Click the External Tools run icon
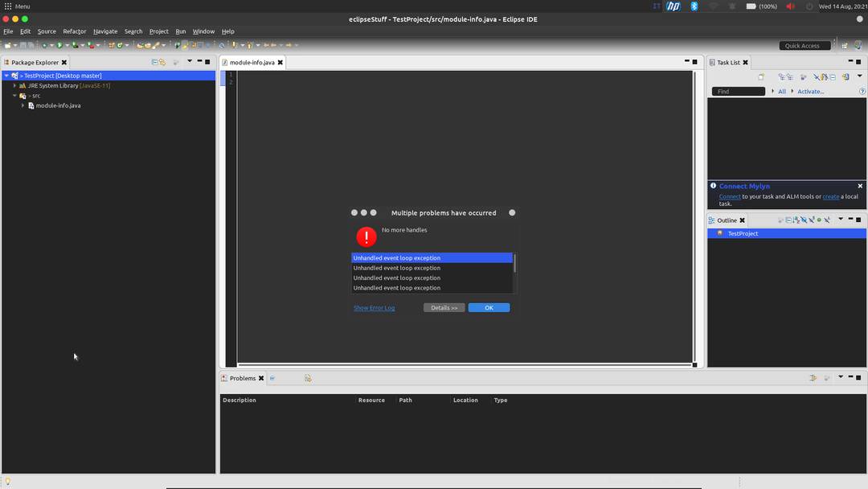868x489 pixels. 91,45
